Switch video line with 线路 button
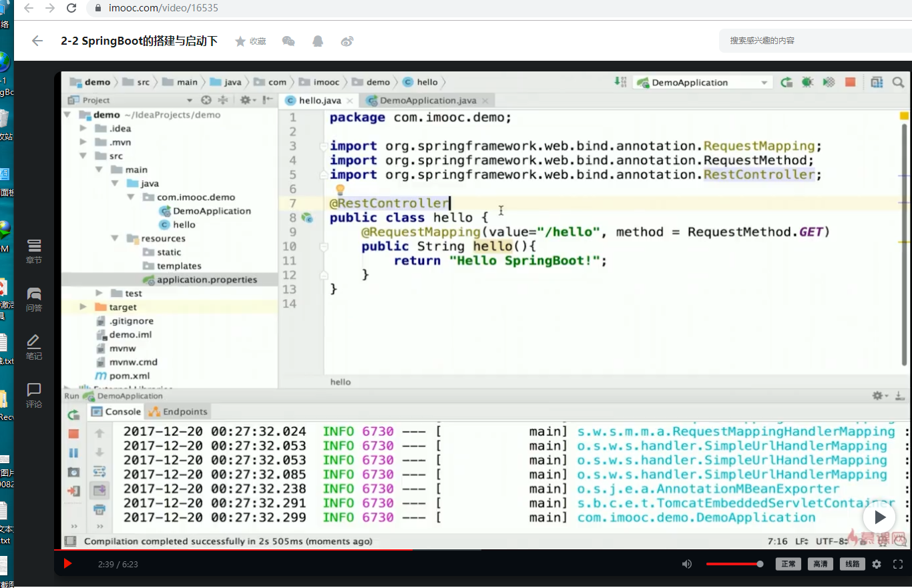Image resolution: width=912 pixels, height=588 pixels. (x=853, y=564)
